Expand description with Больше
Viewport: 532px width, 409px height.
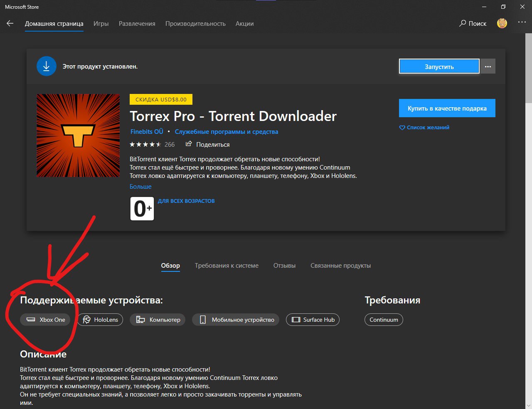(x=140, y=187)
